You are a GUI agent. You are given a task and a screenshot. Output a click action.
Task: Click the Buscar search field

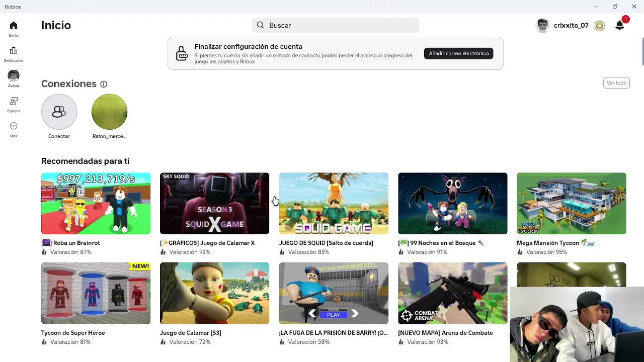coord(335,25)
